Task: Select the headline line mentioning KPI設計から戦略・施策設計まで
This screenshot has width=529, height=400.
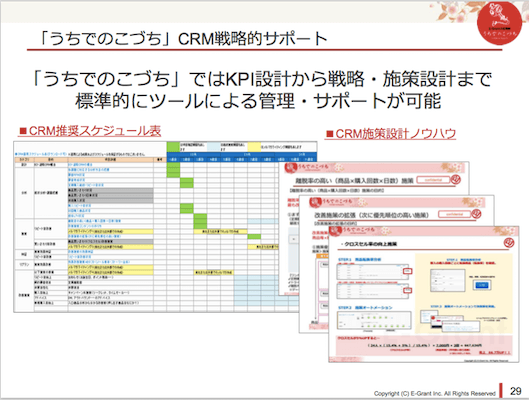Action: (x=262, y=79)
